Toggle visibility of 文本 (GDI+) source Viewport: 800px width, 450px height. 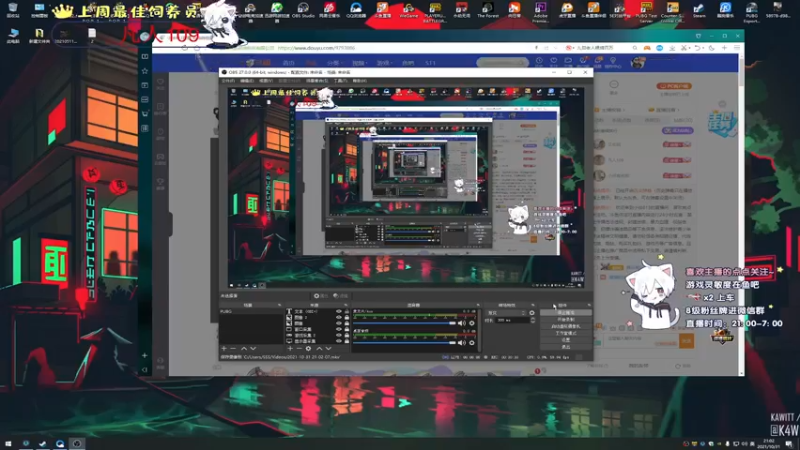point(339,311)
